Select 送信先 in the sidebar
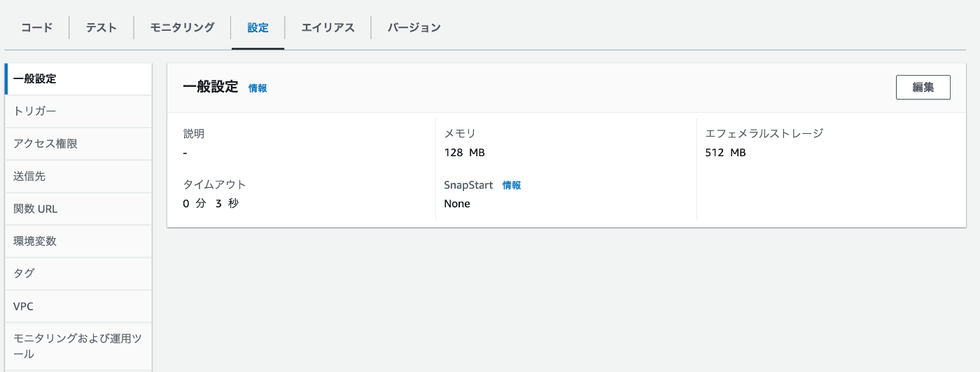This screenshot has width=980, height=372. pyautogui.click(x=29, y=177)
